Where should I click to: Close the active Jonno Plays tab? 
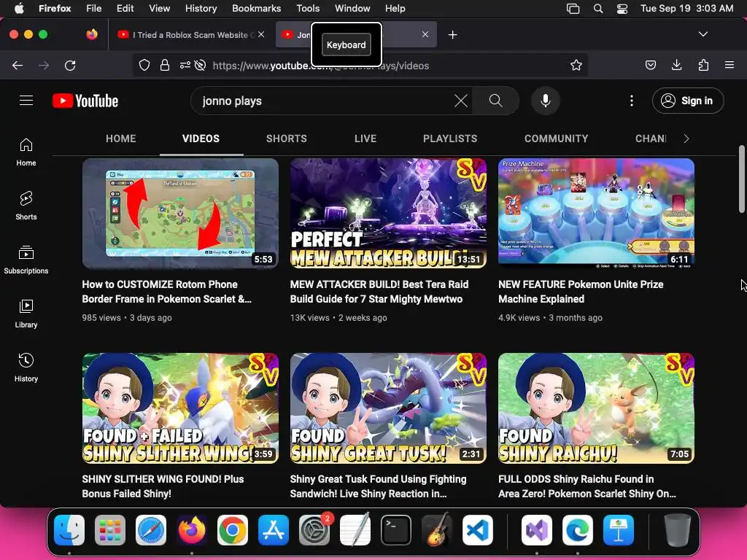pyautogui.click(x=425, y=34)
